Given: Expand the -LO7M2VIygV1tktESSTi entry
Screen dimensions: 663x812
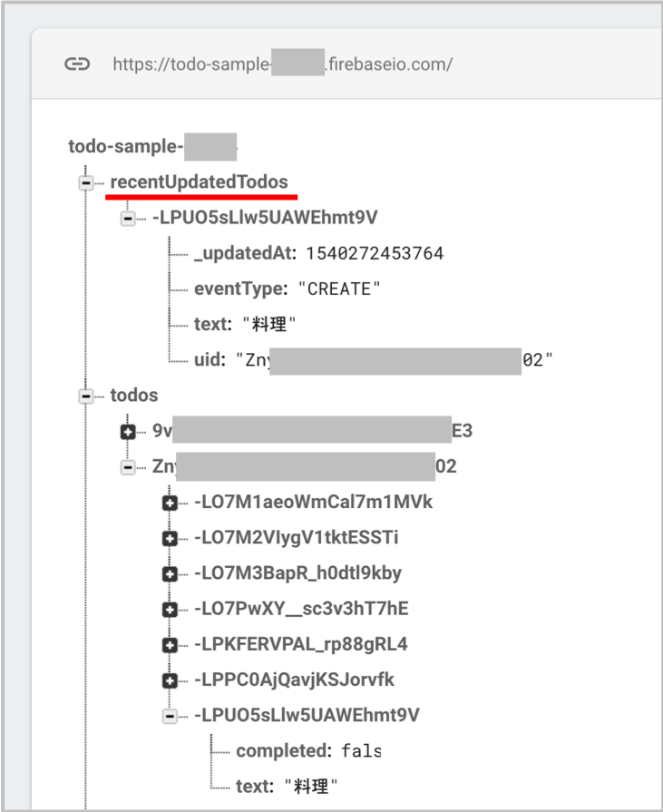Looking at the screenshot, I should coord(170,539).
